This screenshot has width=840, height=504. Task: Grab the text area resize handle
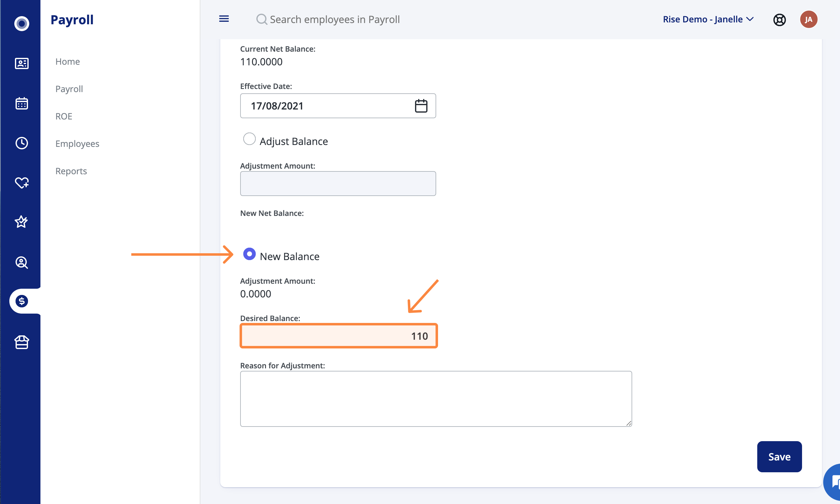point(628,423)
